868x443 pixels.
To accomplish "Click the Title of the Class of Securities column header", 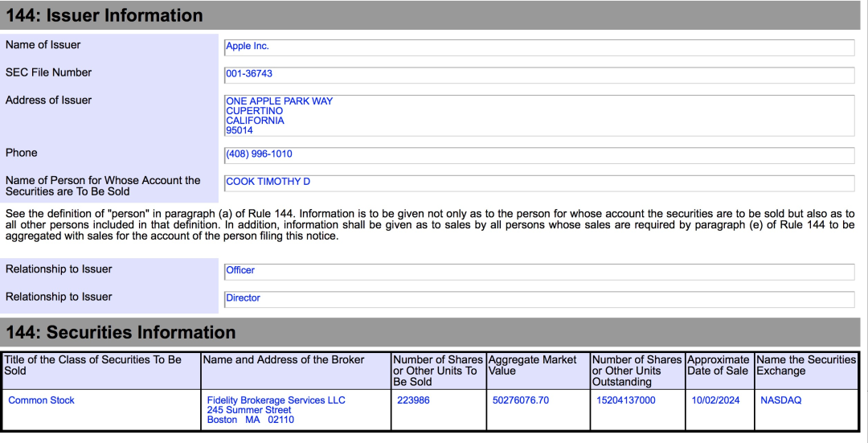I will pyautogui.click(x=101, y=371).
